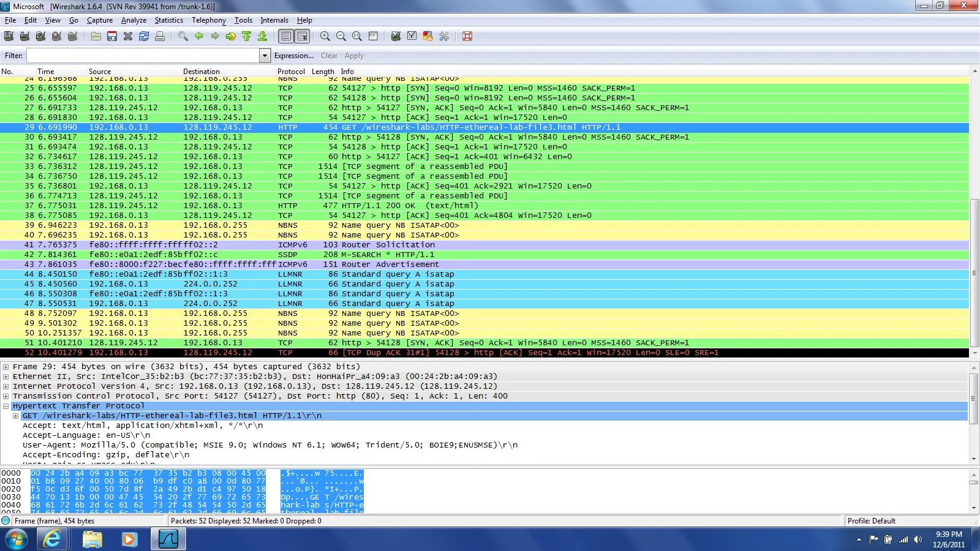
Task: Toggle colorize packet list button
Action: (286, 36)
